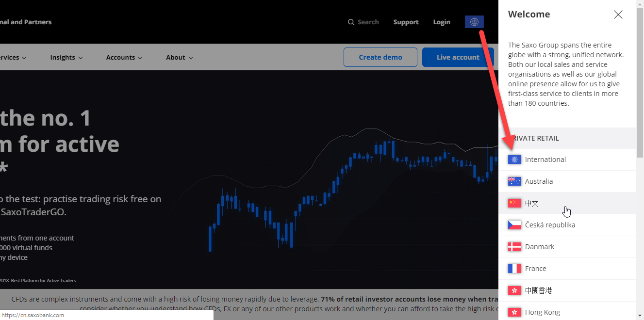Click the search magnifier icon
This screenshot has width=644, height=320.
[x=351, y=22]
